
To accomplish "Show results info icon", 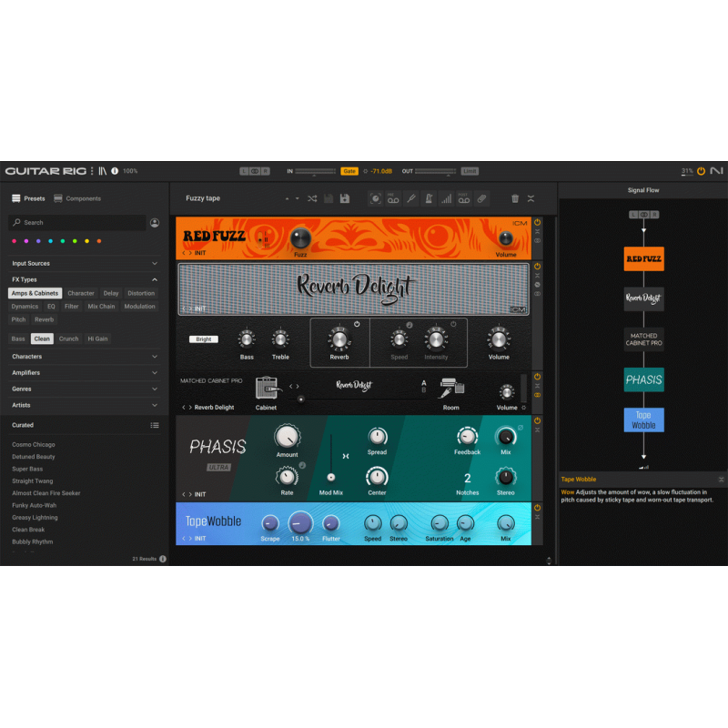I will point(163,559).
